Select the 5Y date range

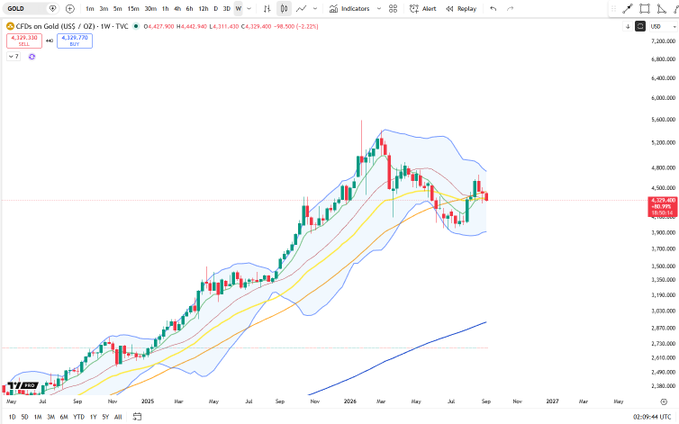point(105,417)
